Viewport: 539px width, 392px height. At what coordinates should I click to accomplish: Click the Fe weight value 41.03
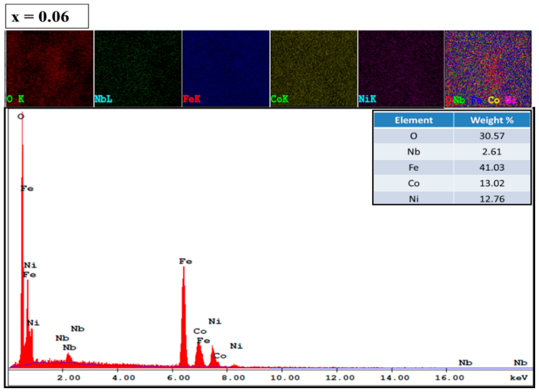492,168
